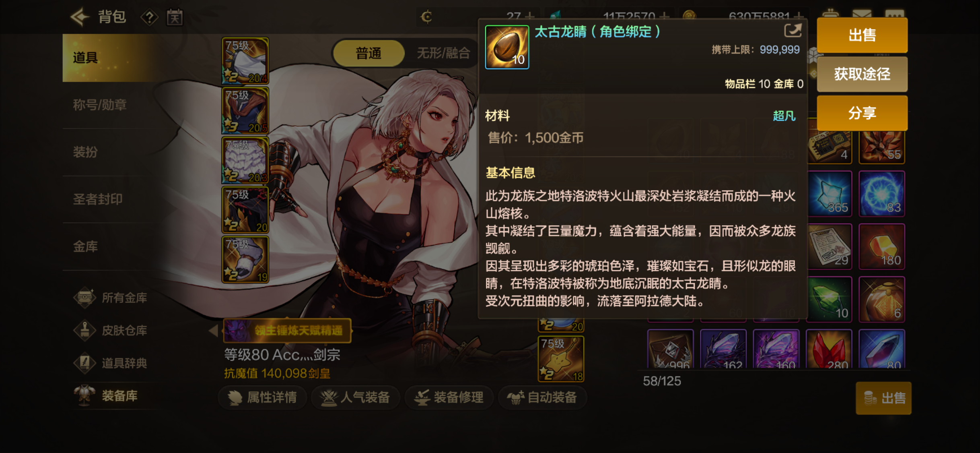Open the calendar icon in header
Viewport: 980px width, 453px height.
click(175, 17)
